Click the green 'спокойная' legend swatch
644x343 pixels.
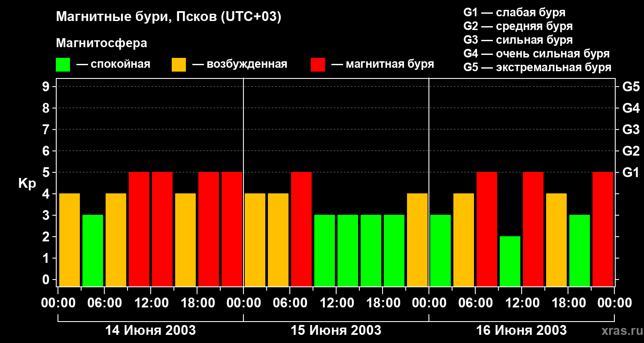63,65
